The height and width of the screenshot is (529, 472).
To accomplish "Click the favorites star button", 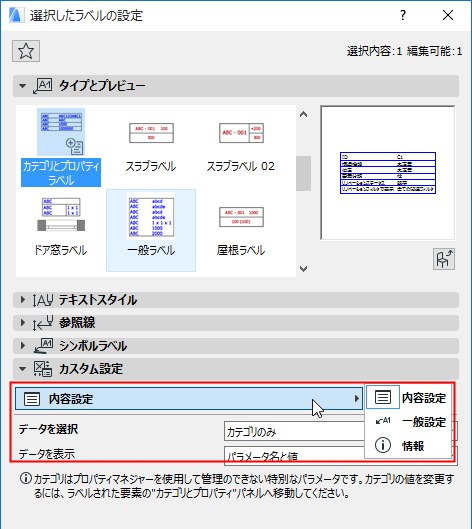I will tap(26, 51).
